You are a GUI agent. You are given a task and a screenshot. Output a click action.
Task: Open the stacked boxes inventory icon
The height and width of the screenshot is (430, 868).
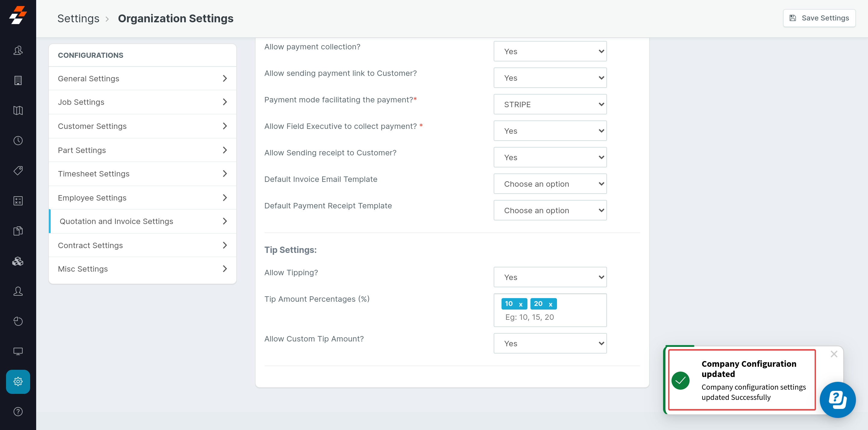point(18,261)
